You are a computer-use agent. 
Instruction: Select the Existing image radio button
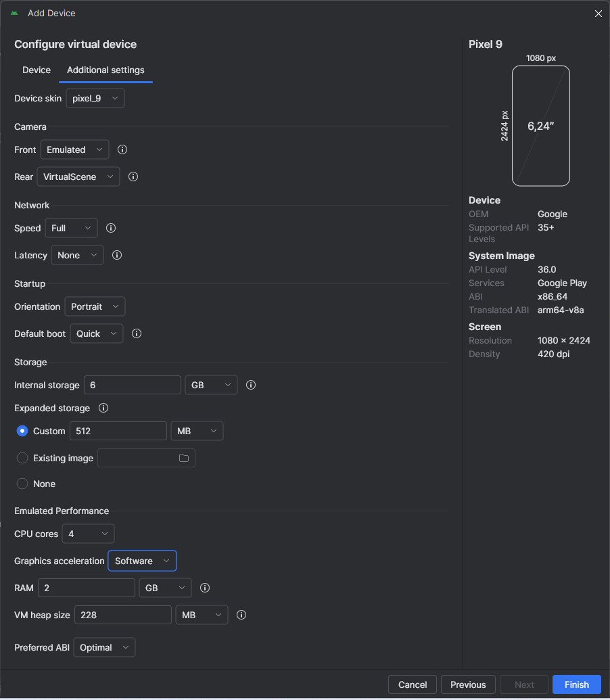coord(22,458)
